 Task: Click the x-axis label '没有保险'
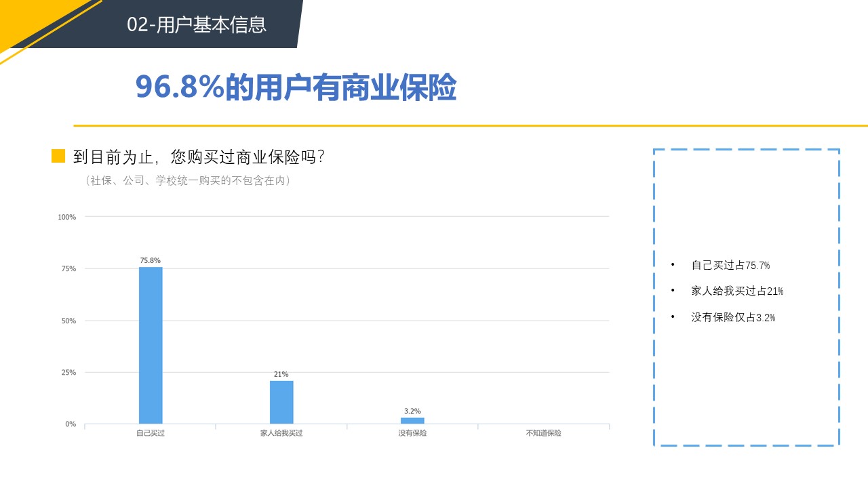(412, 433)
